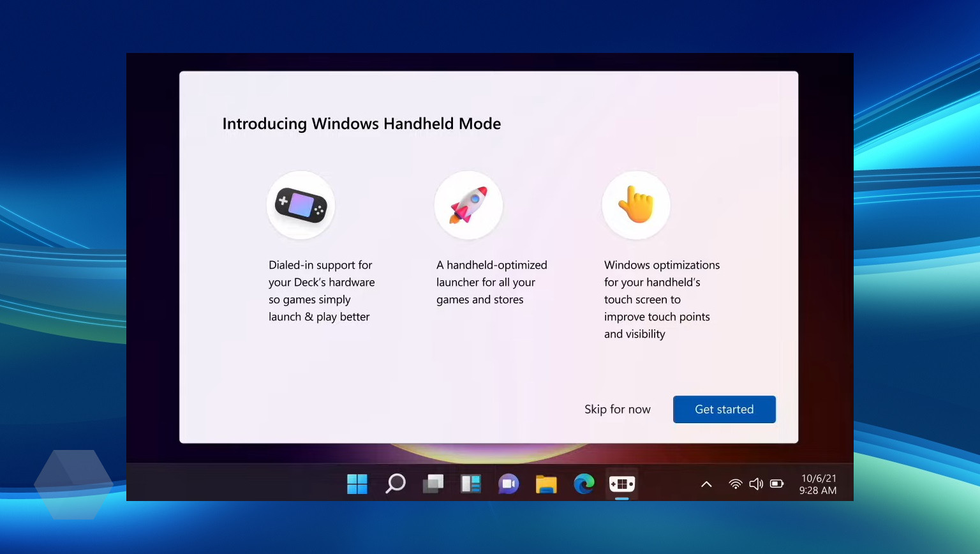Click the volume speaker icon

756,484
